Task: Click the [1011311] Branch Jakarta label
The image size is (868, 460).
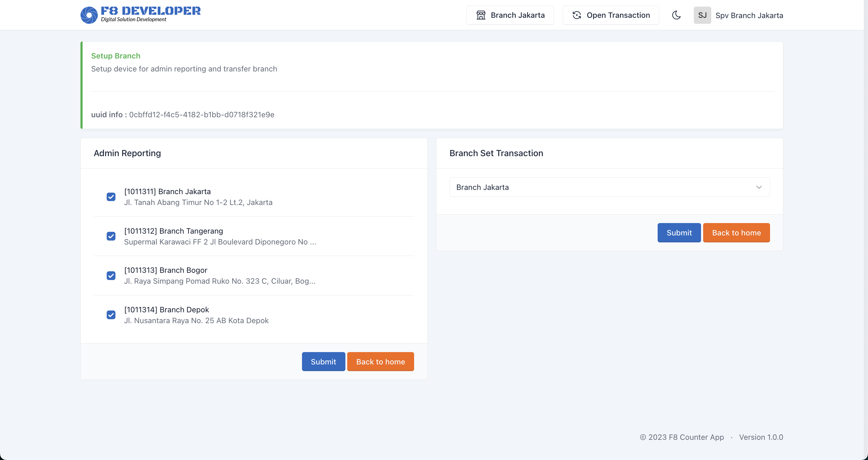Action: point(168,191)
